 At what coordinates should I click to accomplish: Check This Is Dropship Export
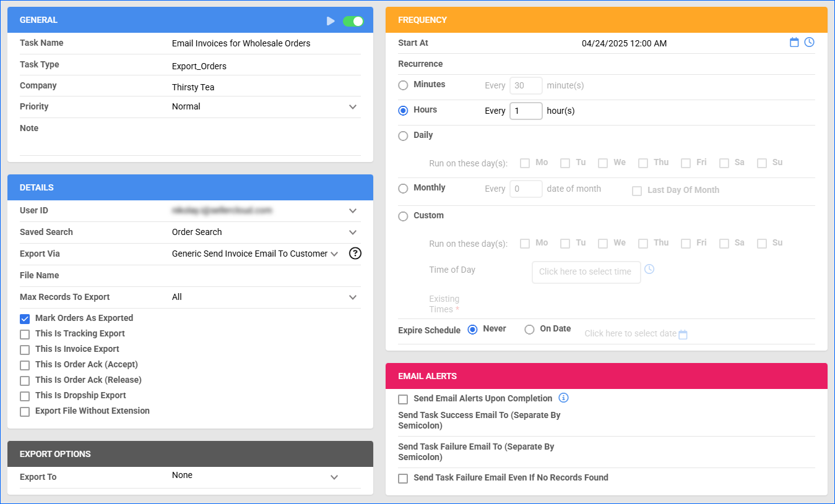point(25,396)
